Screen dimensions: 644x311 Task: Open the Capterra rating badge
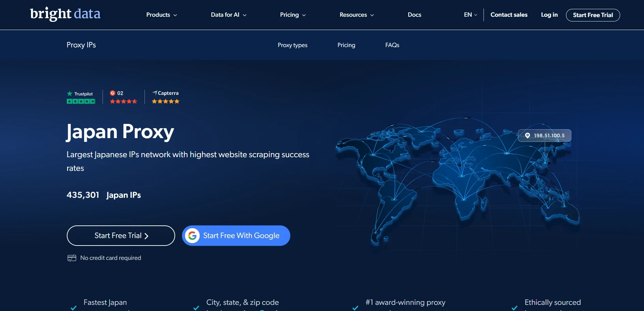click(x=166, y=97)
